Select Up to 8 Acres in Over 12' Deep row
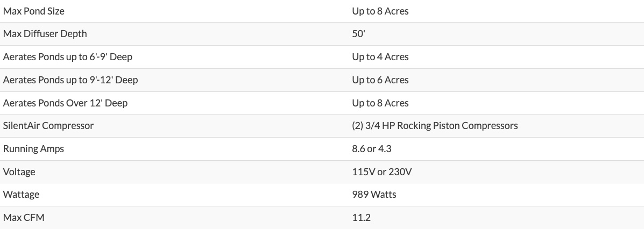 coord(380,103)
